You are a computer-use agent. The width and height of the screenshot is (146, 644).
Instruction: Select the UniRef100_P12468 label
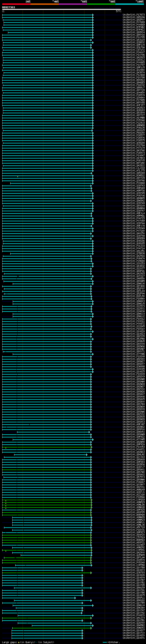[134, 75]
